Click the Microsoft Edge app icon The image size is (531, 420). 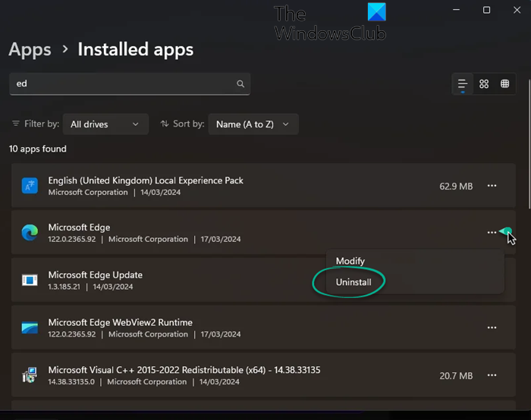point(30,233)
